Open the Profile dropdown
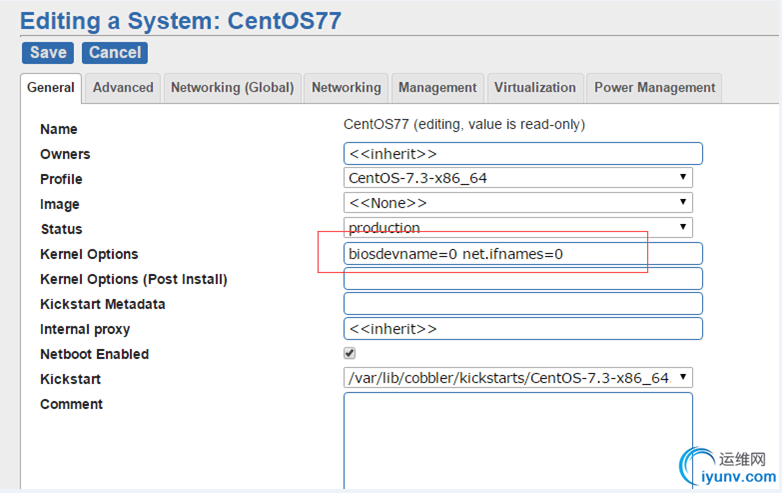Screen dimensions: 782x493 [x=518, y=178]
